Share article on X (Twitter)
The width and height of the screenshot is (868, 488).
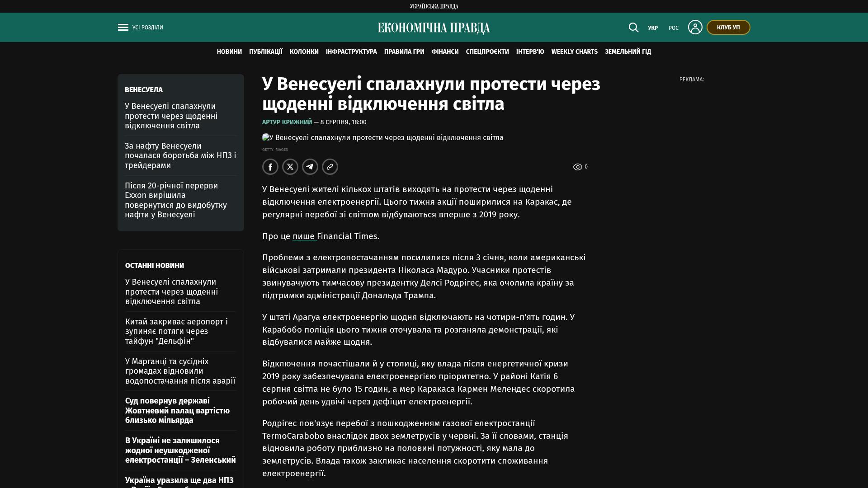pyautogui.click(x=290, y=167)
